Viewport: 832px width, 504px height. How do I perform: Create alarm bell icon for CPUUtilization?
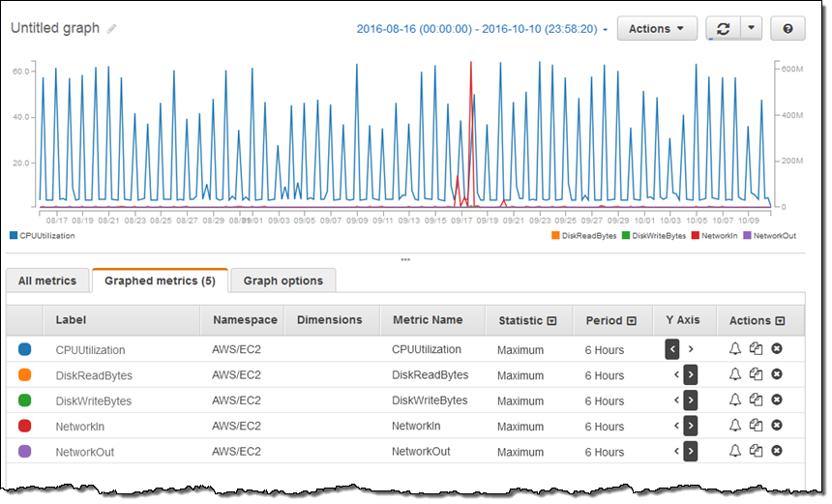point(734,349)
